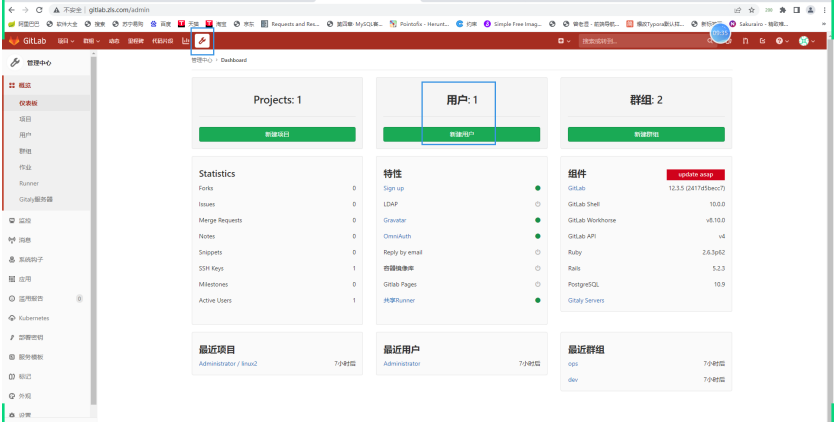
Task: Focus the 搜索或转到 search field
Action: point(649,41)
